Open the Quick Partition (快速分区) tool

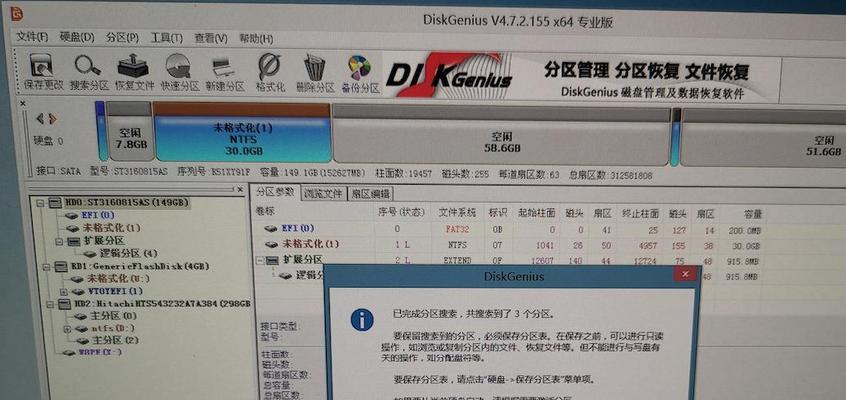pos(180,72)
